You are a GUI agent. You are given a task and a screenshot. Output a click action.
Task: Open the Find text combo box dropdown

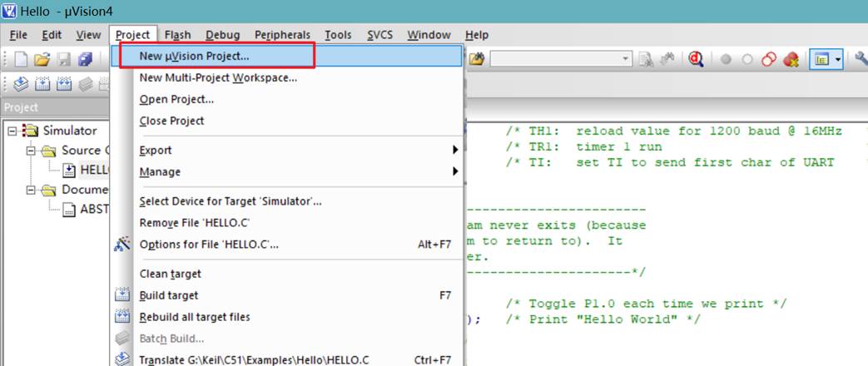[x=626, y=59]
